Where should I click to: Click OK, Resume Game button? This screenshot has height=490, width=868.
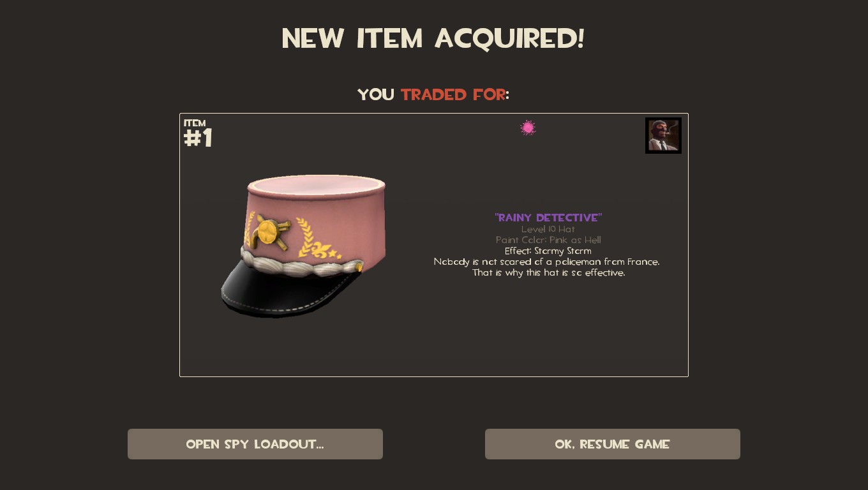point(613,444)
